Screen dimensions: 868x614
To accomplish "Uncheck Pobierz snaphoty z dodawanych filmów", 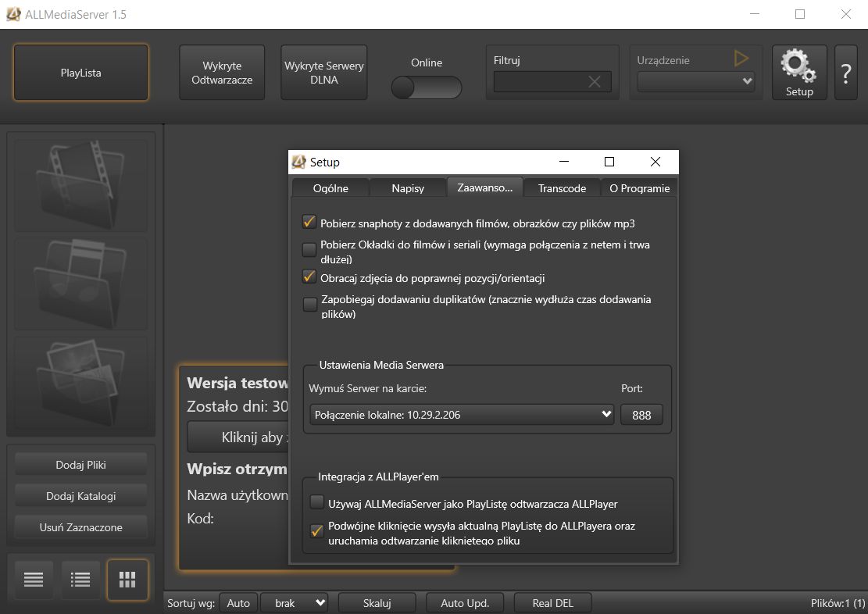I will click(309, 223).
